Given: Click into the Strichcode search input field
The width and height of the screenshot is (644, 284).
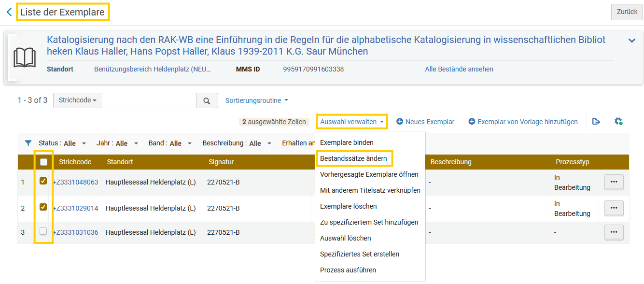Looking at the screenshot, I should (149, 100).
